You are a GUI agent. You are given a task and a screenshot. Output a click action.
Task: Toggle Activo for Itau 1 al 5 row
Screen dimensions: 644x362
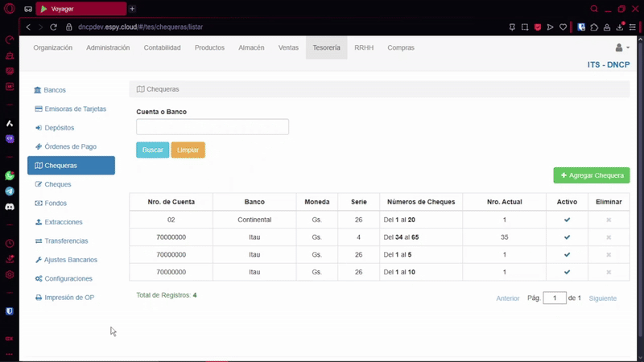(x=567, y=255)
